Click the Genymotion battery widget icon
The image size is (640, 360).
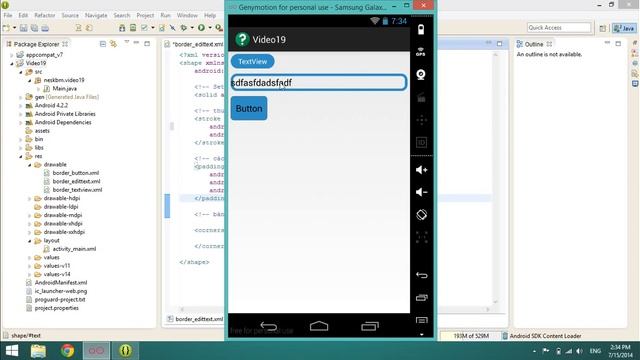[421, 29]
